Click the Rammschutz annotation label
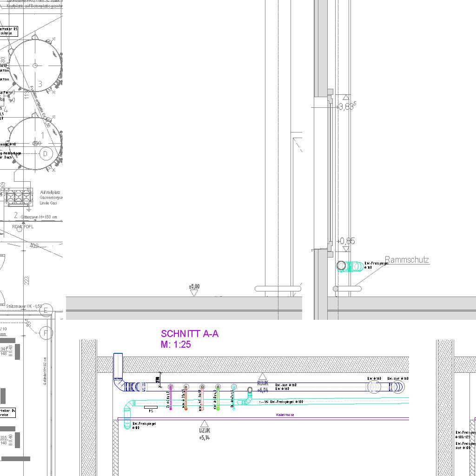476x476 pixels. 407,260
